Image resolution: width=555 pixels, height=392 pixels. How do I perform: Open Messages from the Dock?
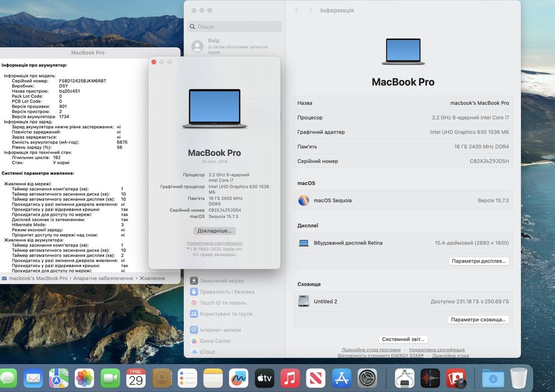(x=8, y=378)
